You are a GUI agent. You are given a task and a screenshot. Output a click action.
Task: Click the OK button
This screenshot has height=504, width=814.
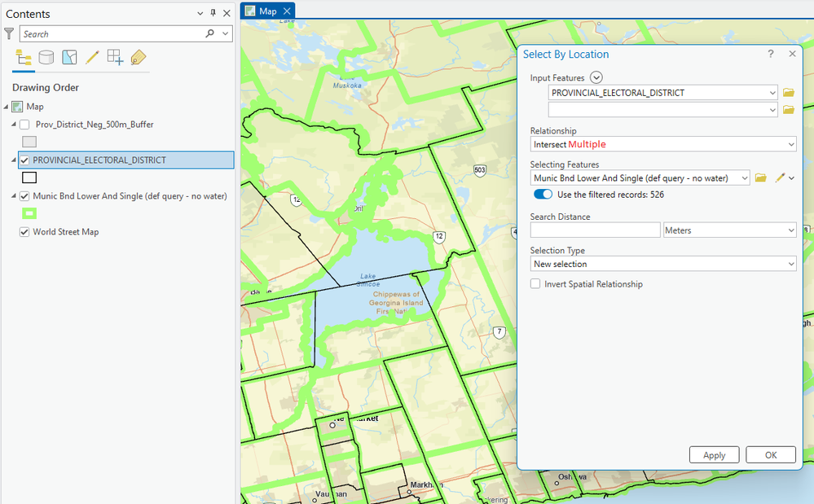pos(771,455)
